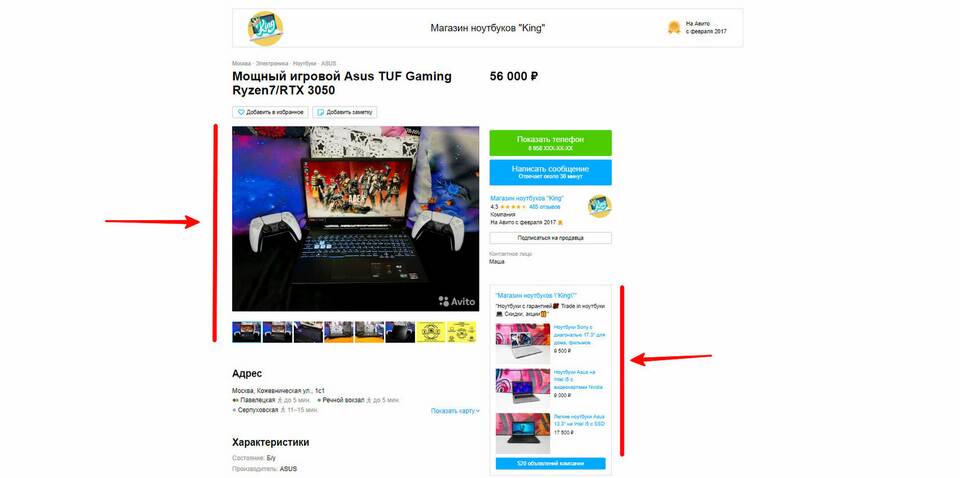Open 'Ноутбуки' breadcrumb category
960x478 pixels.
click(x=304, y=63)
